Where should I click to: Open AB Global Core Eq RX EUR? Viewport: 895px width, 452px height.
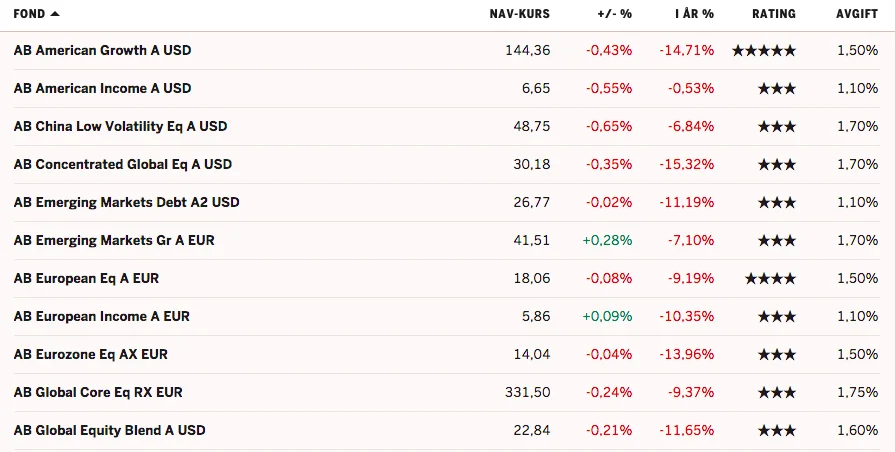tap(98, 393)
